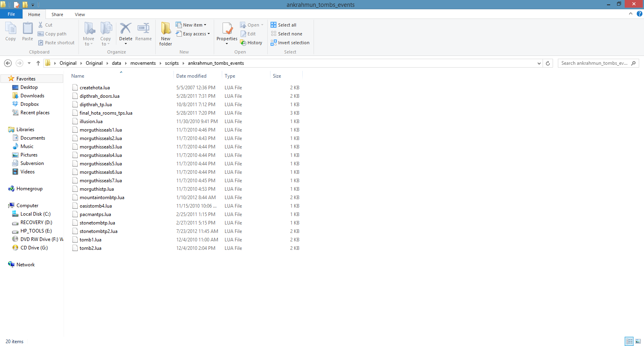Expand the address bar history dropdown
Viewport: 644px width, 346px height.
click(539, 63)
